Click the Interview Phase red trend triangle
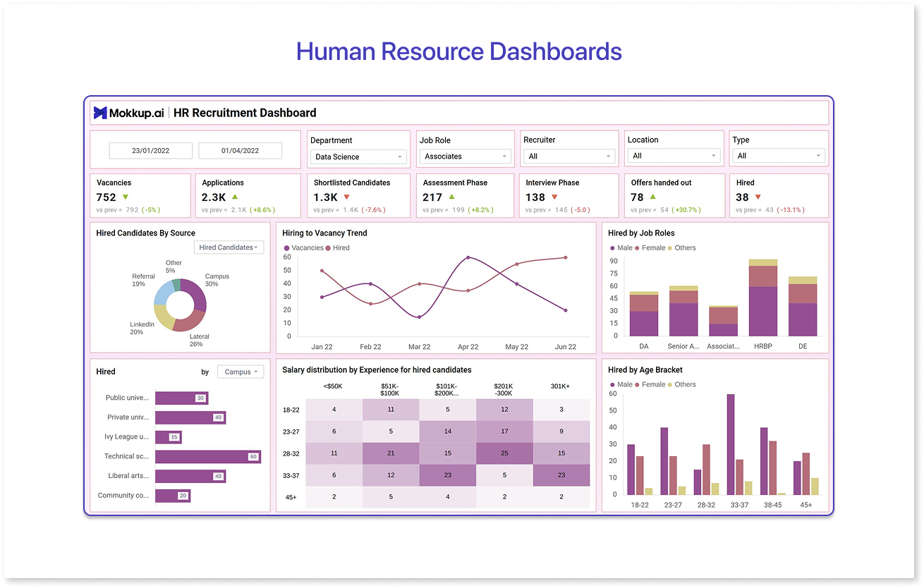The image size is (924, 588). point(554,197)
